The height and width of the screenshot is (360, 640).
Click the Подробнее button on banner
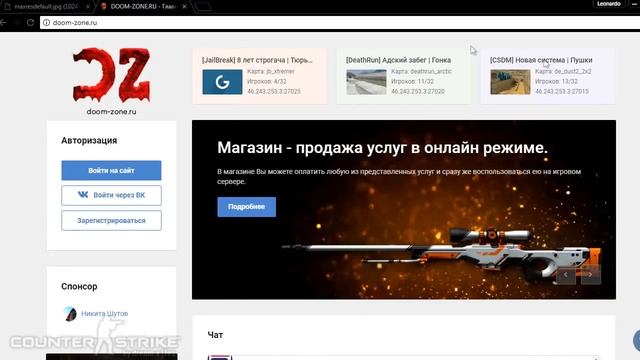point(247,207)
